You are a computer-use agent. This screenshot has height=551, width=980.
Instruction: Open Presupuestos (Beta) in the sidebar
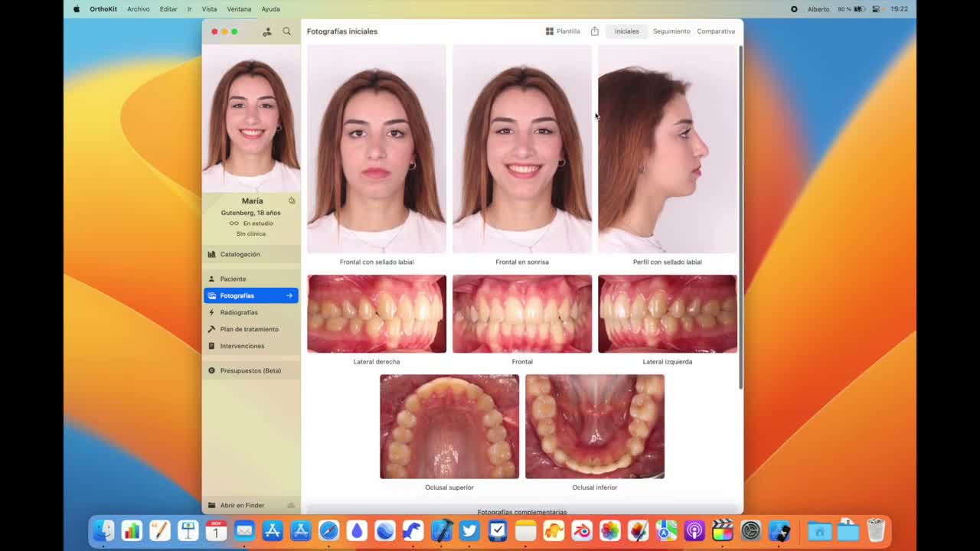251,370
